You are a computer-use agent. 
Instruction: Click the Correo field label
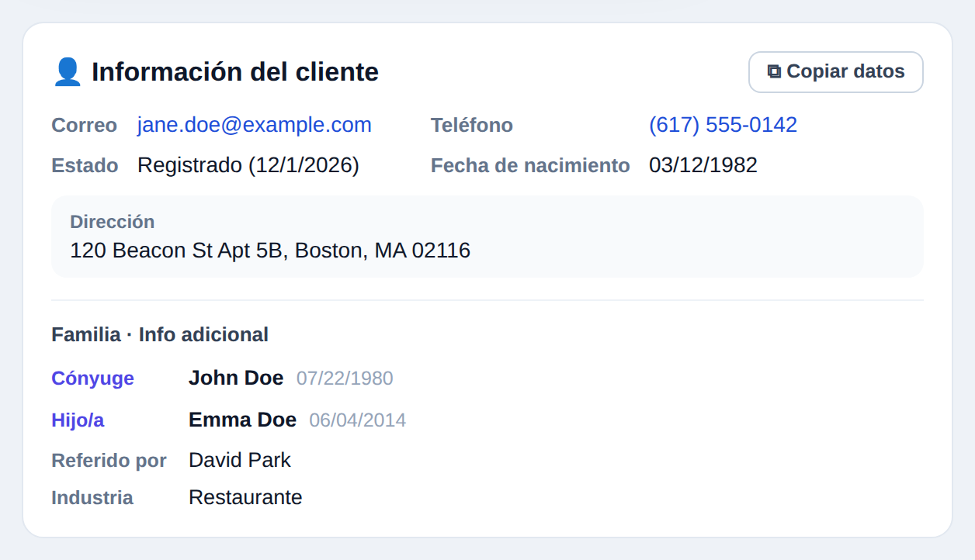(x=84, y=126)
